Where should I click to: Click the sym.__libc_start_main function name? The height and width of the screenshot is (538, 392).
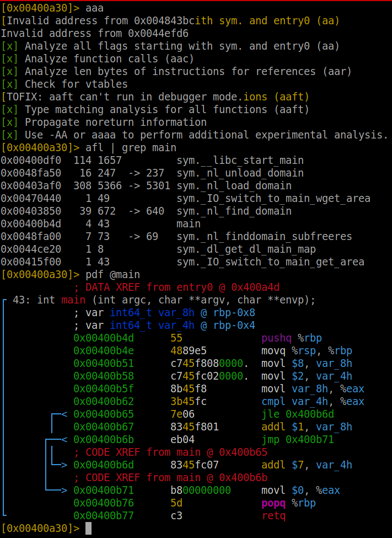(x=240, y=161)
